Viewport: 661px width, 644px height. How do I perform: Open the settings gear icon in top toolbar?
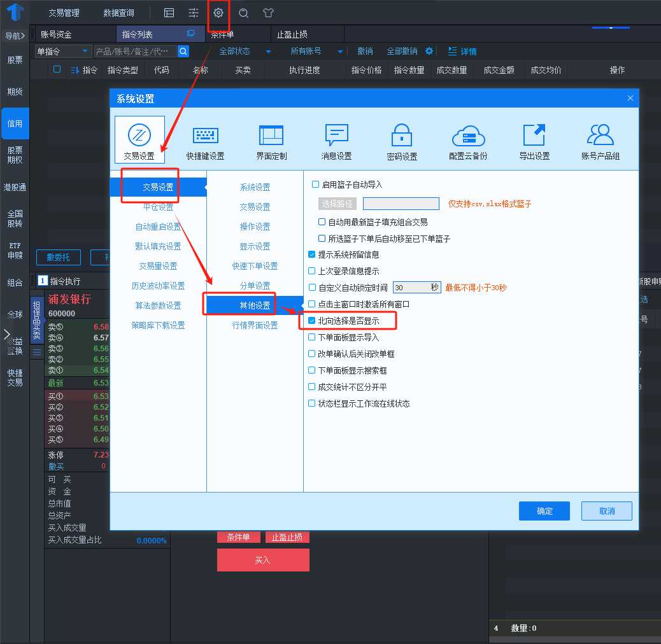click(x=218, y=13)
